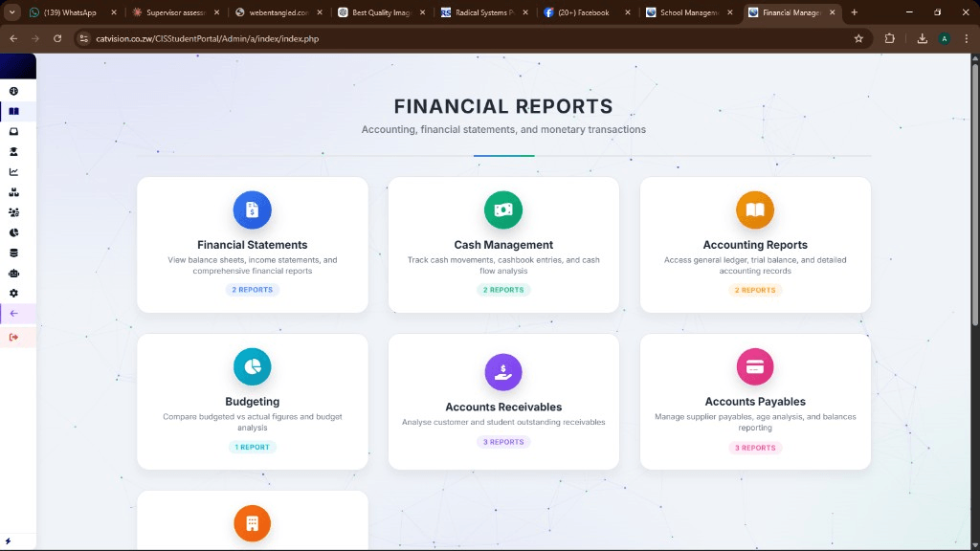This screenshot has width=980, height=551.
Task: Go forward with the browser forward arrow
Action: (x=35, y=38)
